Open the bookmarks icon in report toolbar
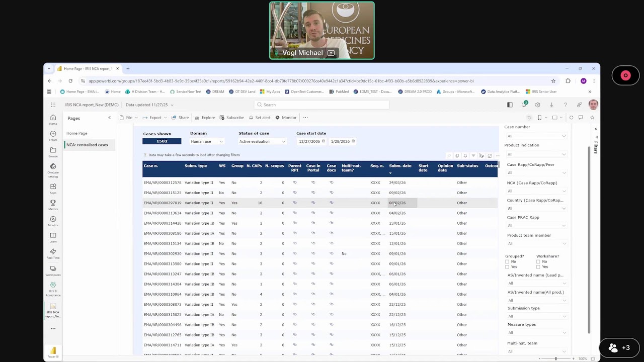This screenshot has height=362, width=644. click(539, 118)
